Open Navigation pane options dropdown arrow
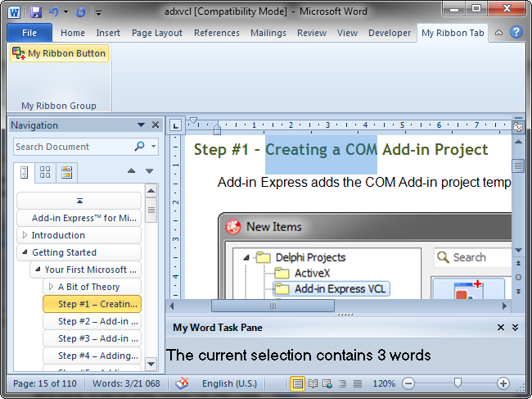The height and width of the screenshot is (399, 532). (141, 125)
